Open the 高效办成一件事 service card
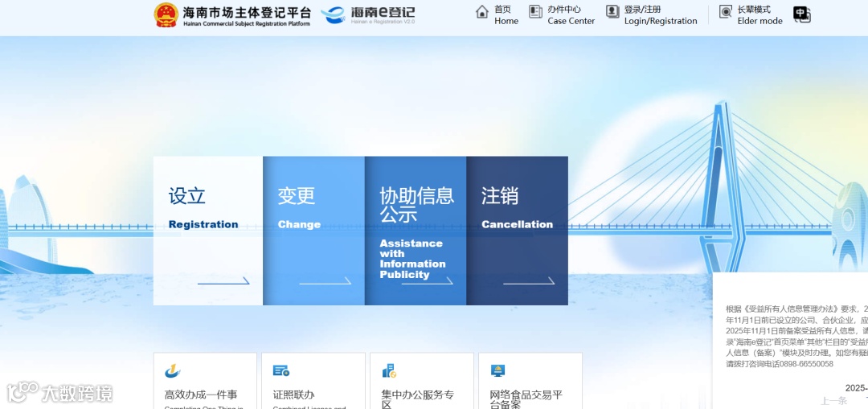Image resolution: width=868 pixels, height=409 pixels. pos(205,381)
